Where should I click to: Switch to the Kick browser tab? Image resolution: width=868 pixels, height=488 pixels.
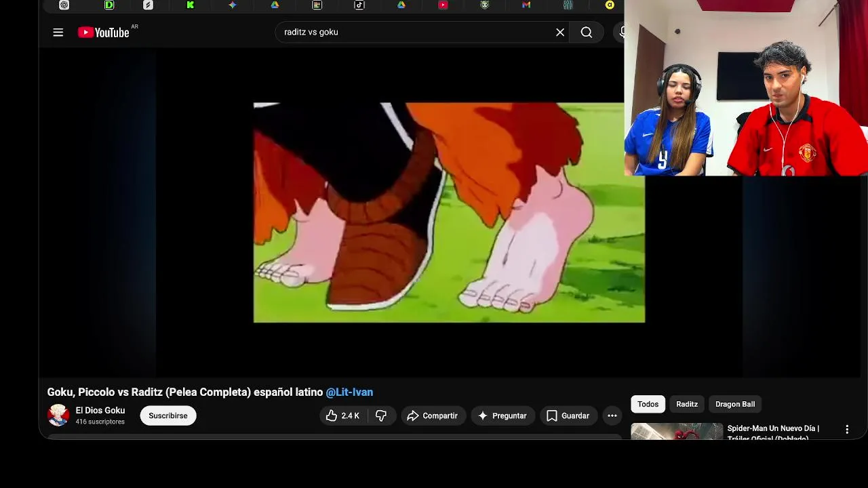[x=191, y=5]
